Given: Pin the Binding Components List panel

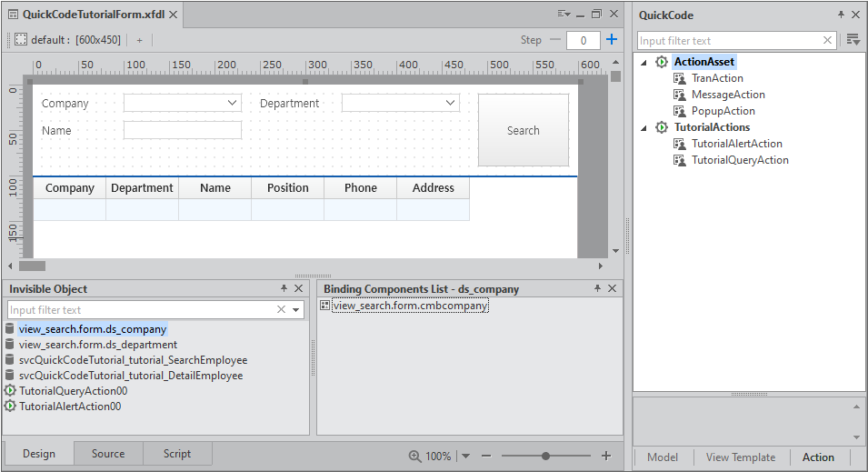Looking at the screenshot, I should 597,288.
